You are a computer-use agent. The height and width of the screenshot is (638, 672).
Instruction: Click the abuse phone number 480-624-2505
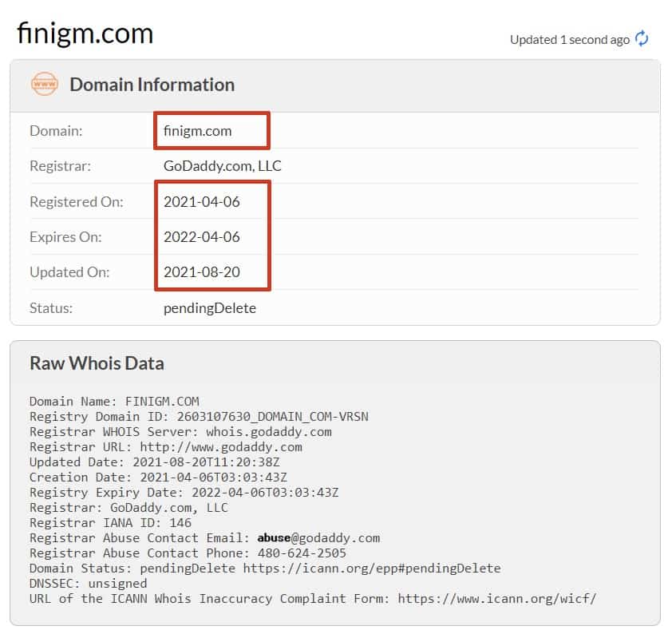(302, 553)
